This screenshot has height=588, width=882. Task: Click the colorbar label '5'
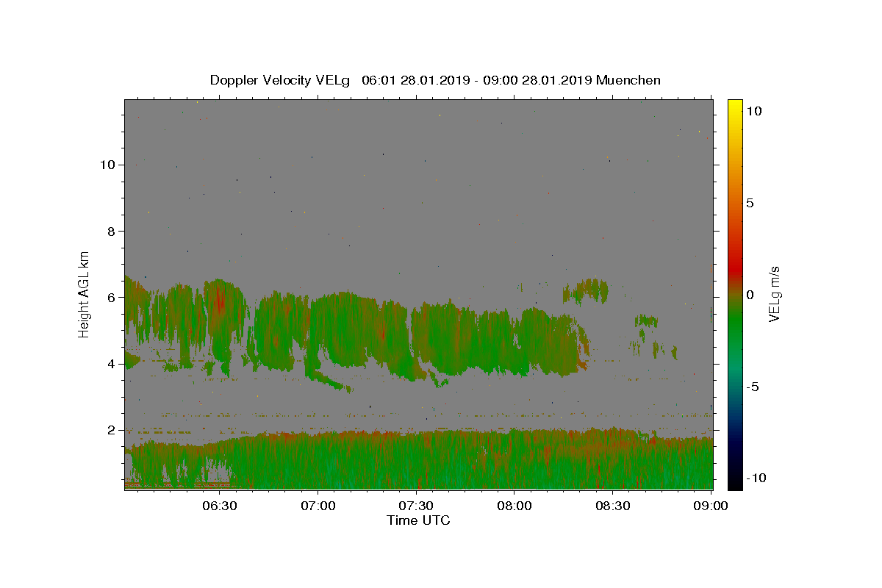(x=750, y=203)
